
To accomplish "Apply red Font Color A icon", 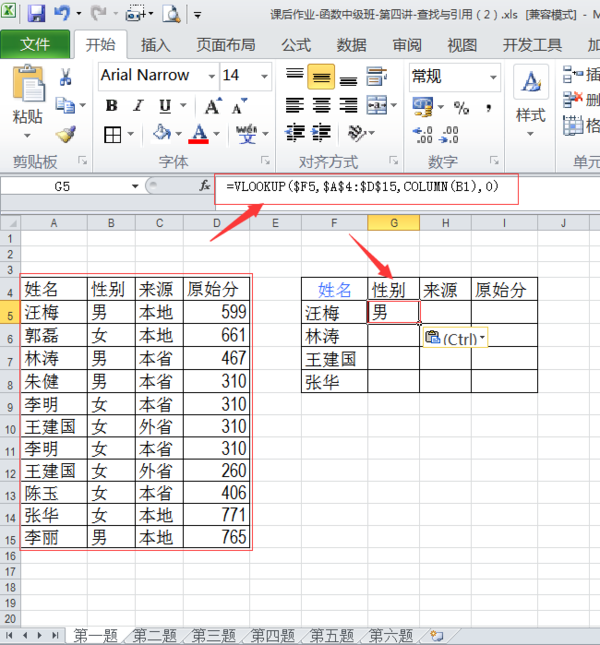I will pyautogui.click(x=199, y=134).
